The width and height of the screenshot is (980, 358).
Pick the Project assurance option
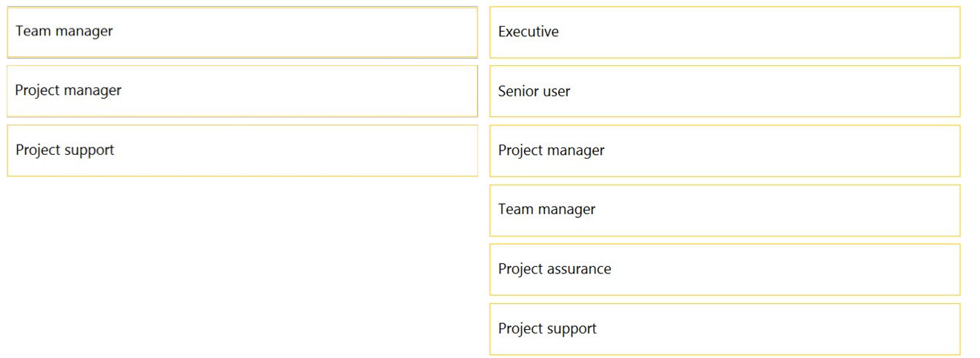[724, 269]
